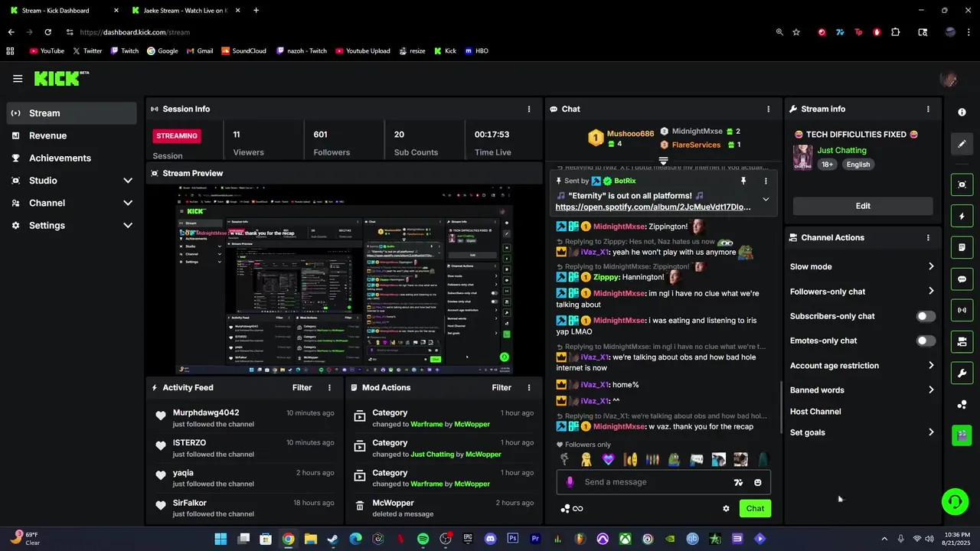This screenshot has height=551, width=980.
Task: Expand the Settings sidebar section
Action: point(128,226)
